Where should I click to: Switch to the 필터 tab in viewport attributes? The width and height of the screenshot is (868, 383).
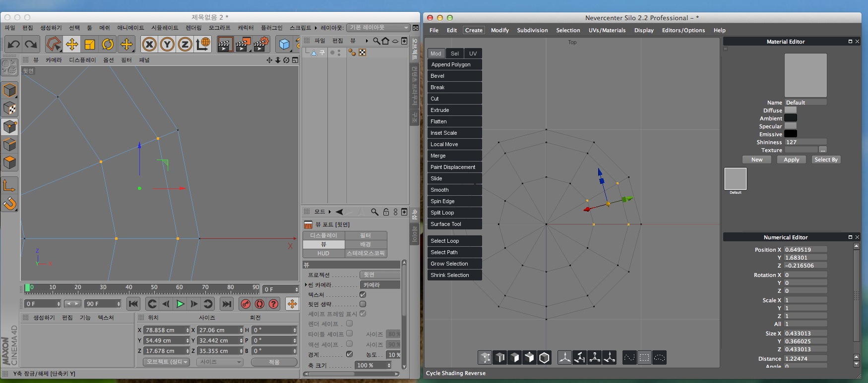(366, 235)
